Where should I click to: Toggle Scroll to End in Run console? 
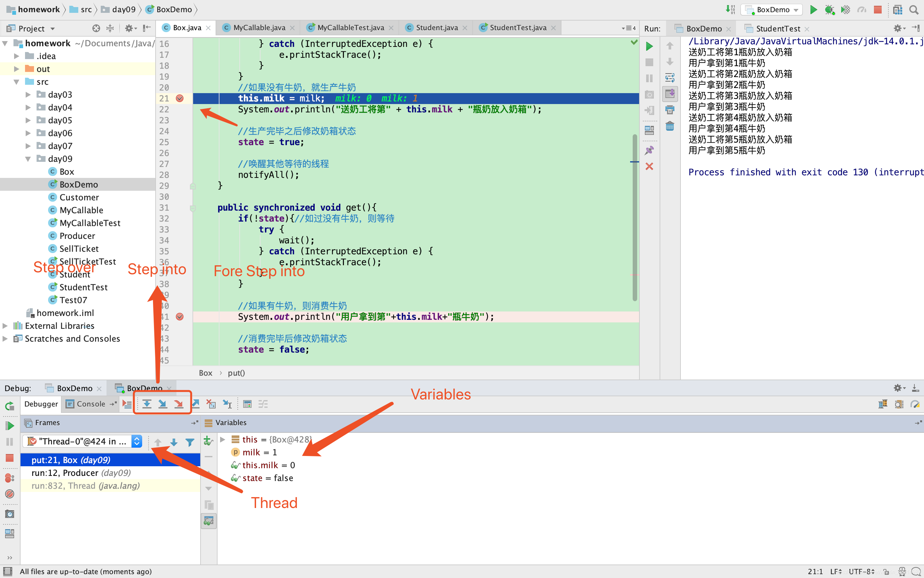point(670,94)
